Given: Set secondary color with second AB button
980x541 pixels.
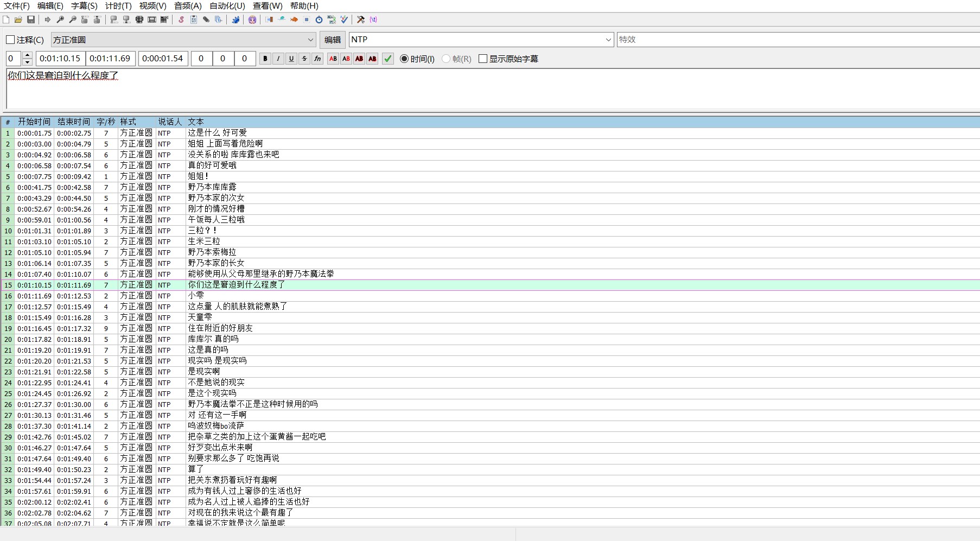Looking at the screenshot, I should [346, 59].
